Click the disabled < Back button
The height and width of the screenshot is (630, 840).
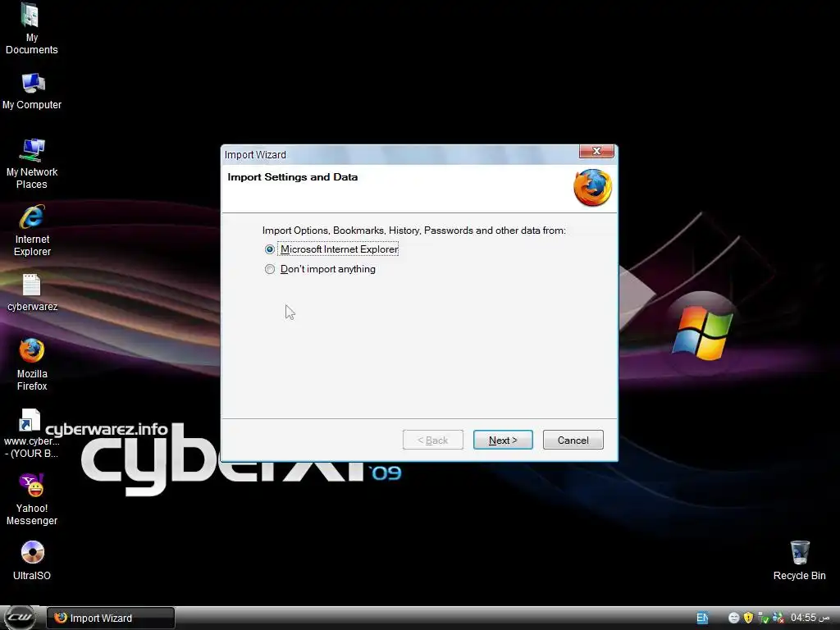coord(433,440)
